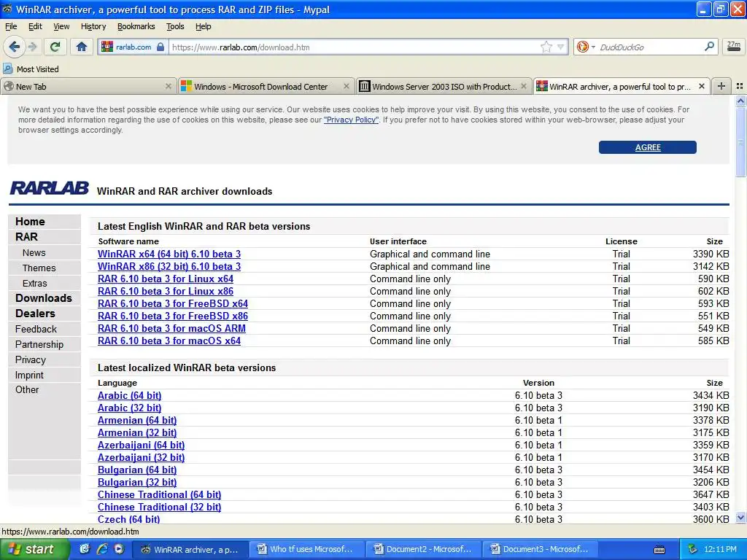
Task: Open Dealers in the sidebar
Action: [x=35, y=314]
